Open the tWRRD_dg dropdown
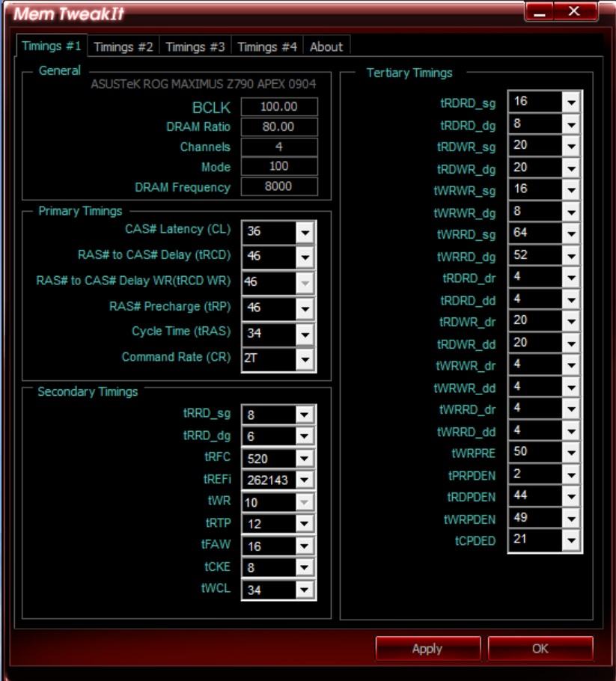This screenshot has width=616, height=681. [x=571, y=256]
